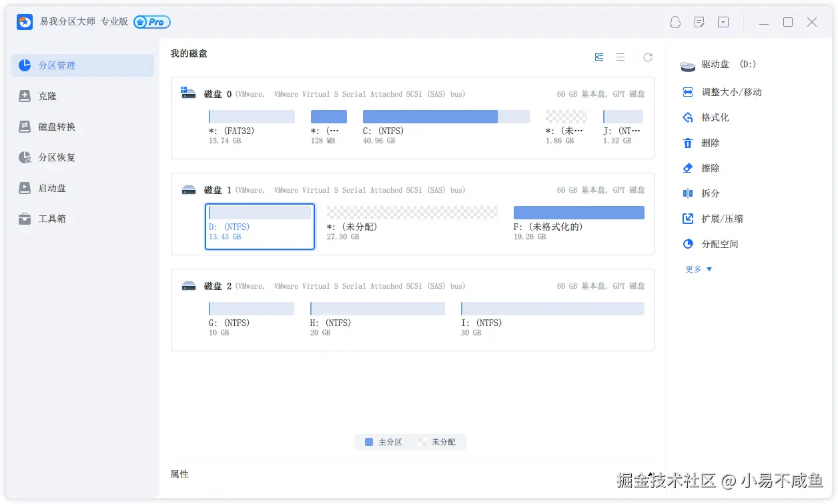Screen dimensions: 838x504
Task: Click the 我的磁盘 heading
Action: pyautogui.click(x=189, y=53)
